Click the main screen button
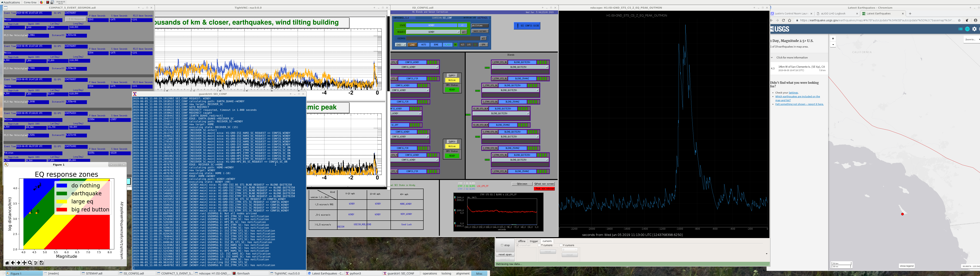980x276 pixels. click(x=480, y=31)
